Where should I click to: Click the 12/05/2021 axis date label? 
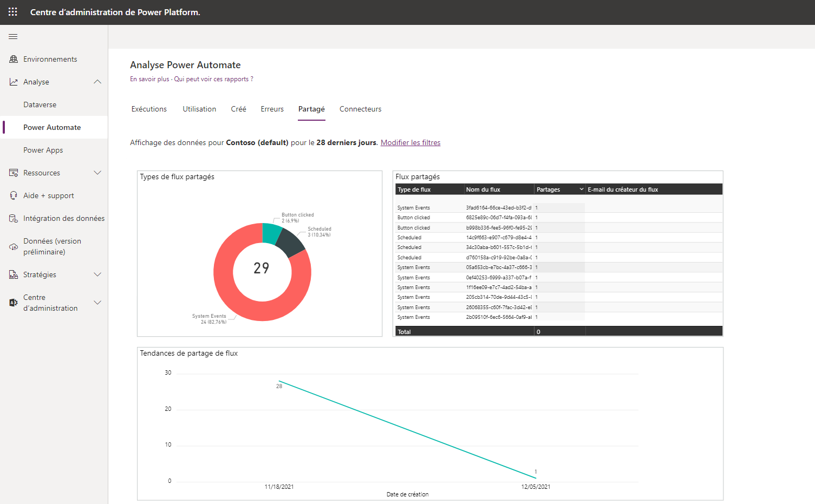(x=536, y=487)
